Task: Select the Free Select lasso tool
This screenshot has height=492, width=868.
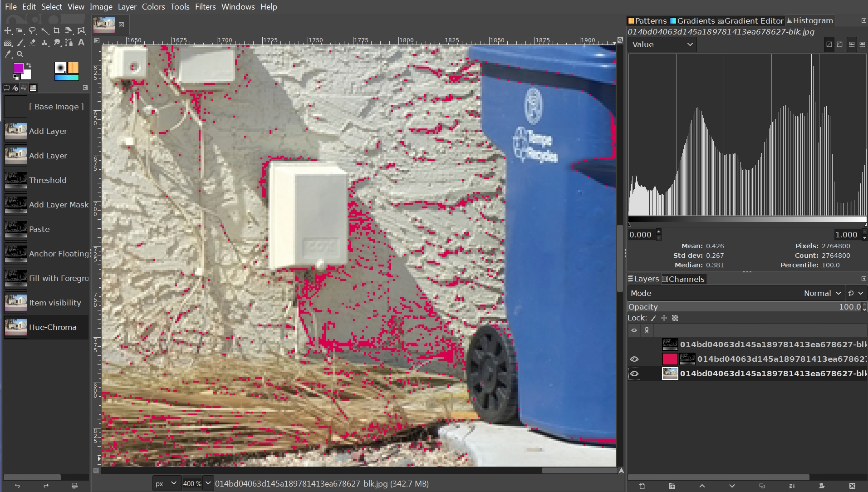Action: coord(32,31)
